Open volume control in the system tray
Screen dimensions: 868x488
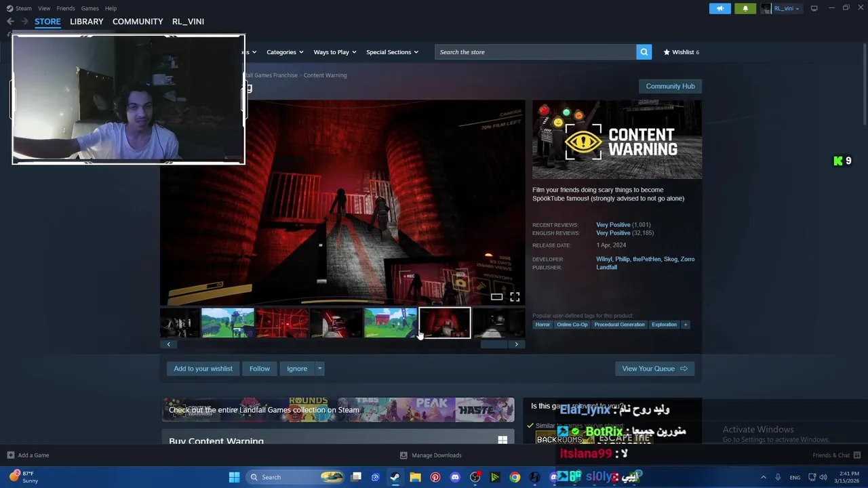(823, 477)
